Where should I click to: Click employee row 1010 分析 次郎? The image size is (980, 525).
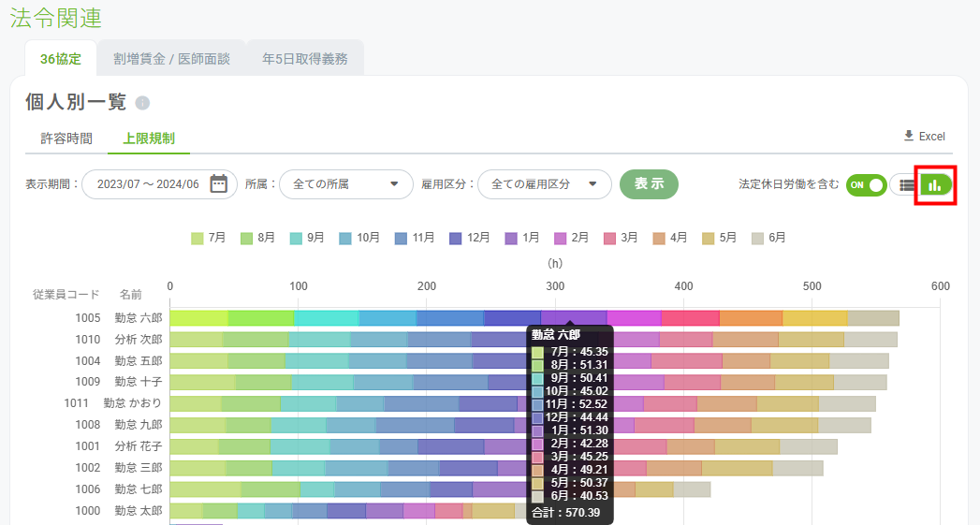click(x=119, y=340)
